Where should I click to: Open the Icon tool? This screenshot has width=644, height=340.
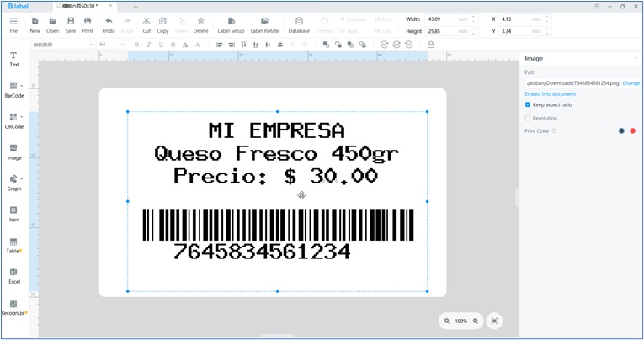14,214
